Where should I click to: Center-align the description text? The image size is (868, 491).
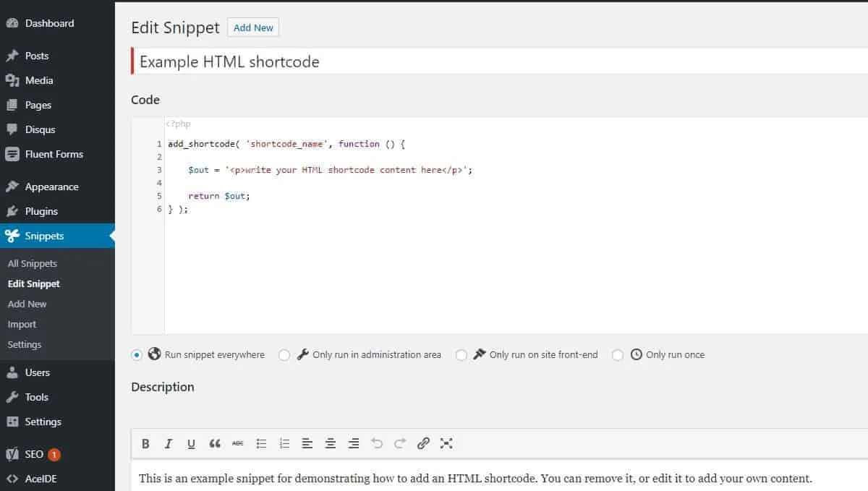331,443
